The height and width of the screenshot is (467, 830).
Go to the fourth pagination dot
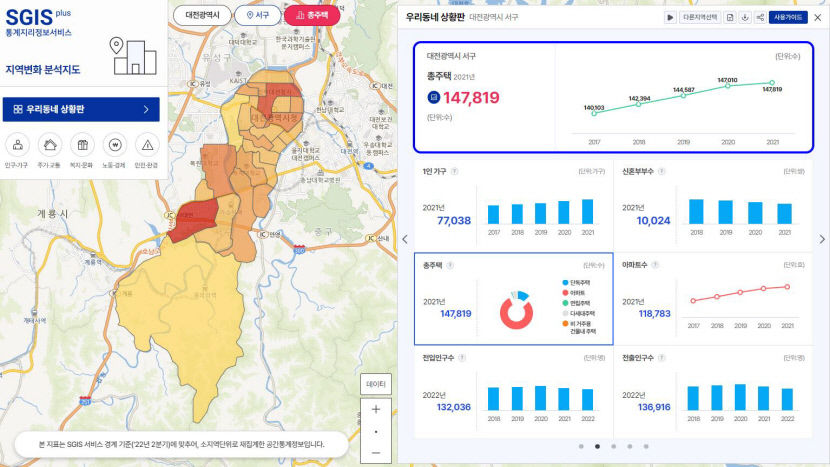(629, 446)
